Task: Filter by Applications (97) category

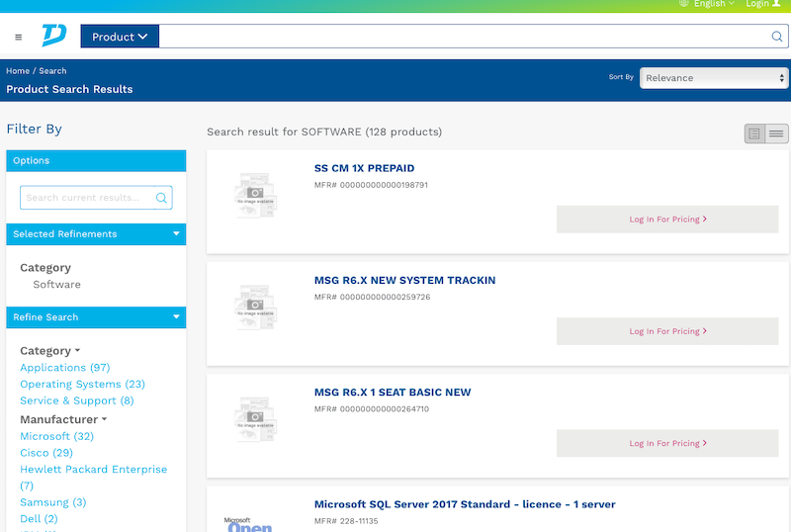Action: [65, 368]
